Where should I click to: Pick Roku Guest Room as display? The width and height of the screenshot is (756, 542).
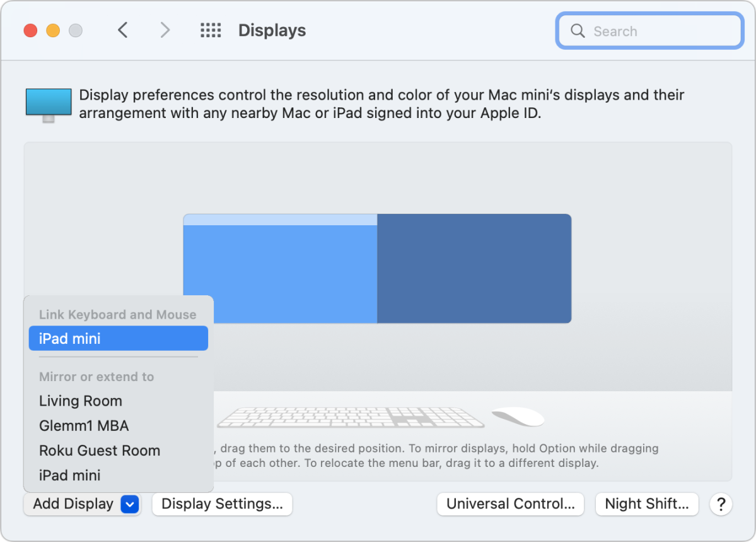(x=100, y=451)
